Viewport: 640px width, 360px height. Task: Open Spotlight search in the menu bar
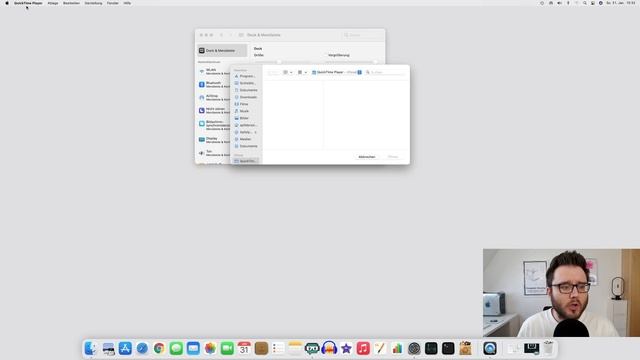pyautogui.click(x=584, y=3)
